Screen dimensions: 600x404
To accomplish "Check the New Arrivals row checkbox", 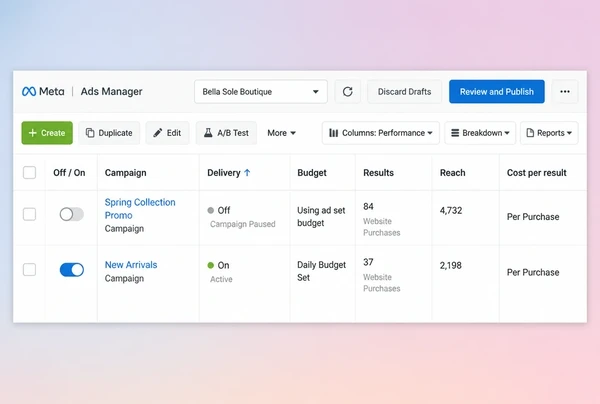I will coord(29,270).
